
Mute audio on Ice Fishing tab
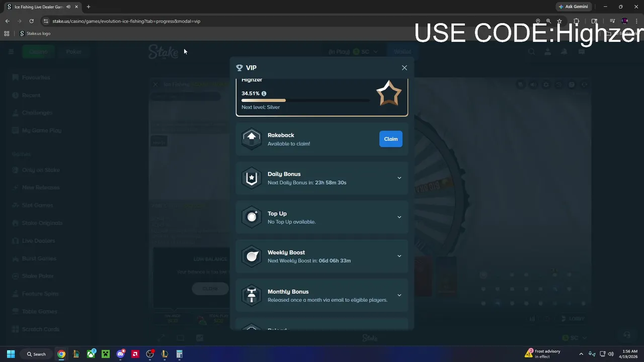click(x=68, y=7)
